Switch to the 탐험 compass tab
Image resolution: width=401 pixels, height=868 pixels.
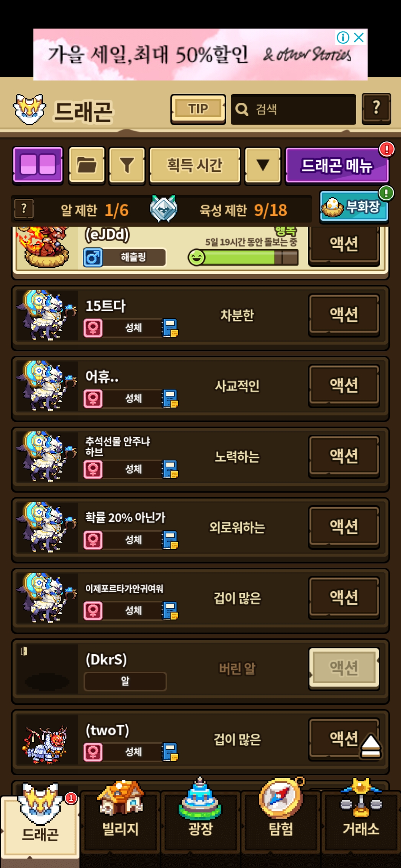(x=281, y=816)
